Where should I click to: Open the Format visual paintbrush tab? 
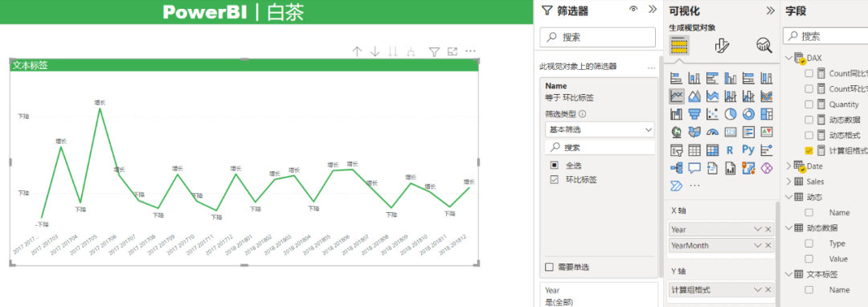tap(722, 45)
